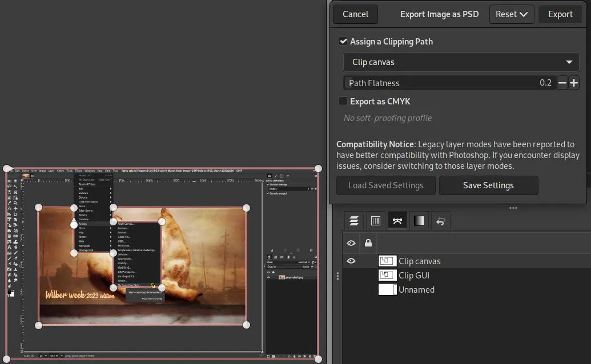Open the Undo History dockable icon
The height and width of the screenshot is (364, 591).
click(x=440, y=220)
